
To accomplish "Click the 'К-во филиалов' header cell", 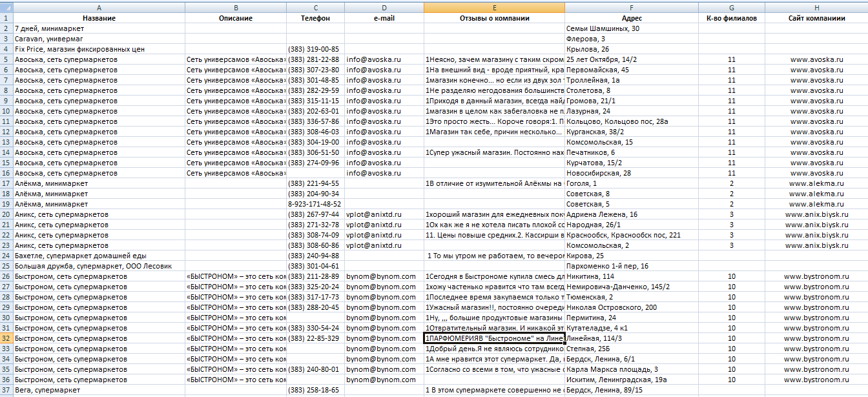I will tap(732, 18).
